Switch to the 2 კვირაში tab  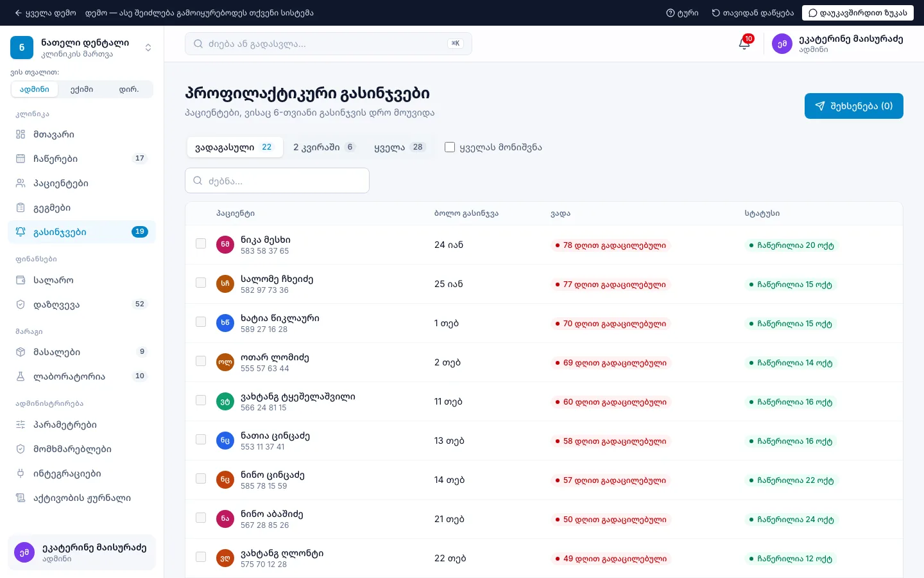click(x=324, y=147)
